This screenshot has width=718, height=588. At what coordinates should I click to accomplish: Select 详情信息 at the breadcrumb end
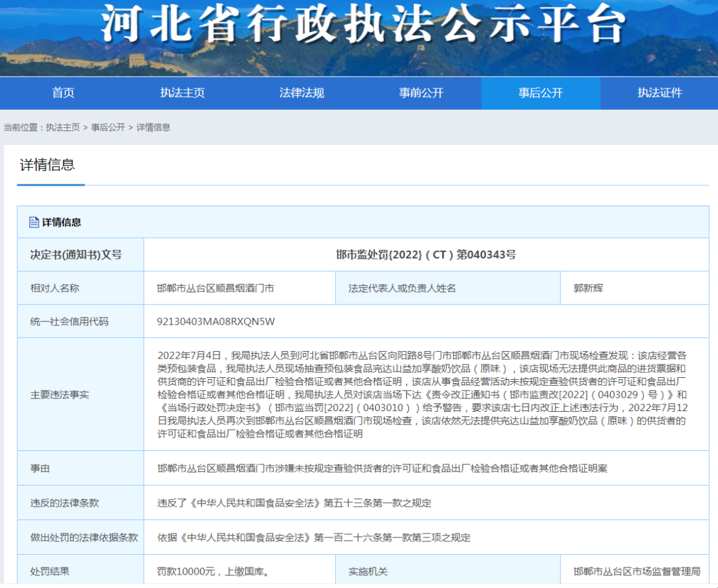154,127
